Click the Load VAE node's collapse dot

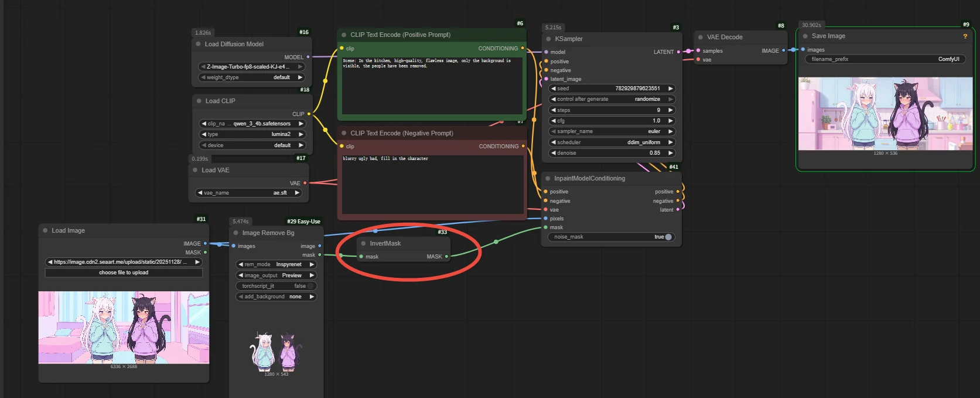pyautogui.click(x=195, y=170)
